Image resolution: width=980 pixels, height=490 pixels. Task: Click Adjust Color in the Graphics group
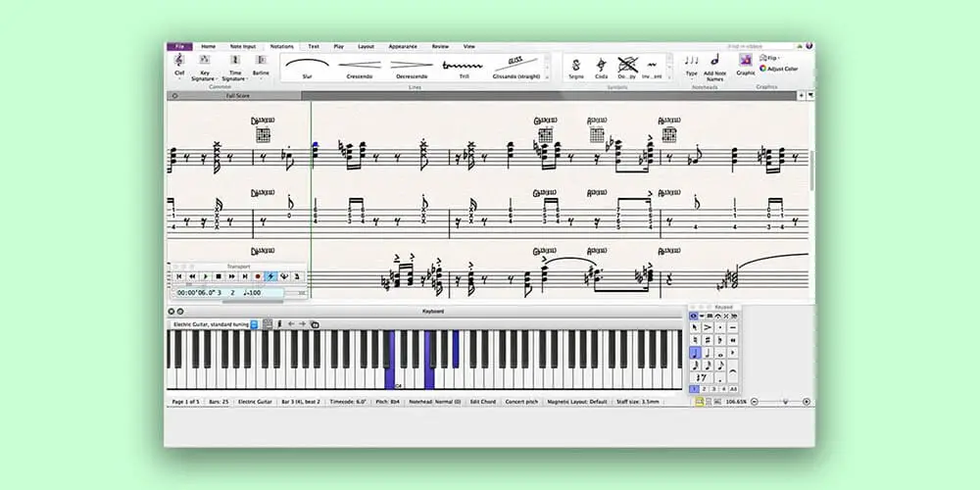tap(781, 69)
